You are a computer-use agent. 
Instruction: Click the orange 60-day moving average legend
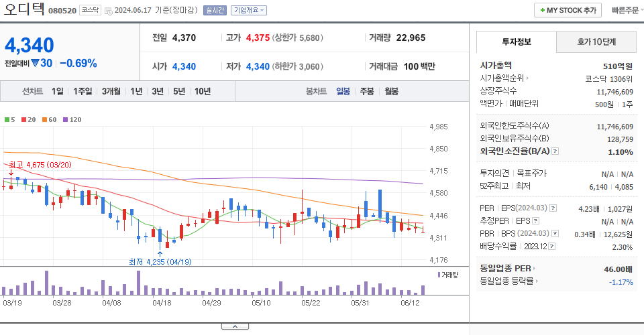tap(49, 120)
